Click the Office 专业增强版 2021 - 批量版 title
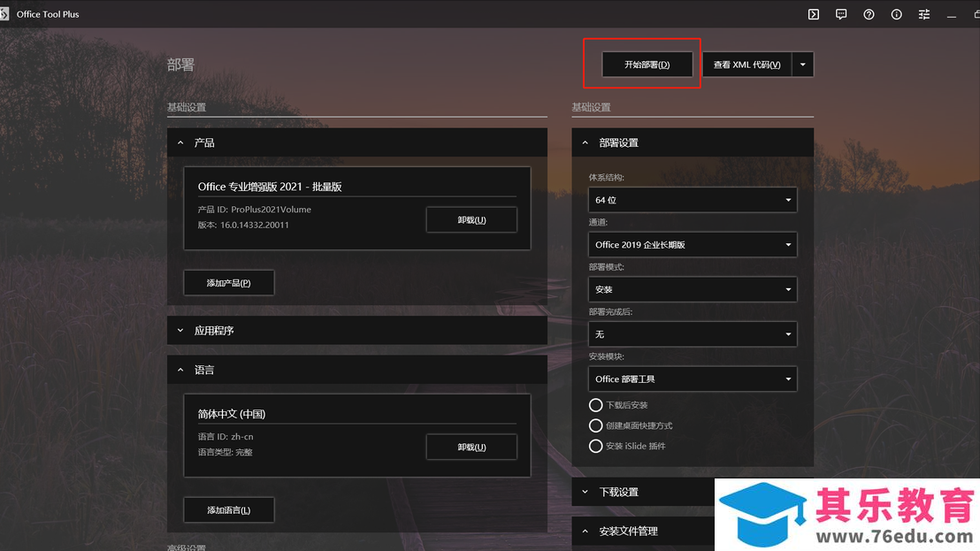 (270, 186)
